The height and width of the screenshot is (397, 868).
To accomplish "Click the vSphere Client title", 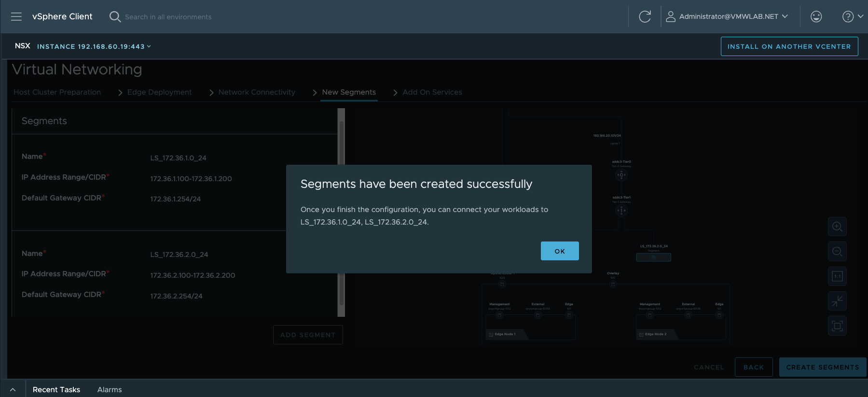I will pos(62,16).
